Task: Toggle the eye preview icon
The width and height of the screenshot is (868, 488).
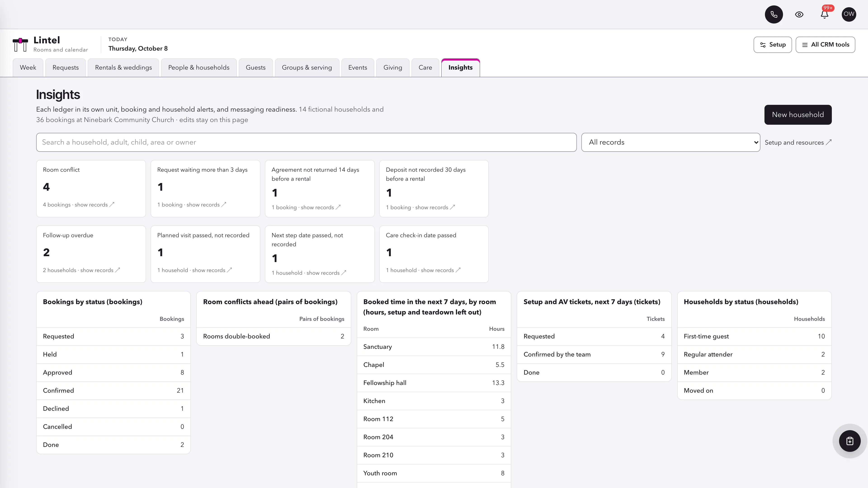Action: [799, 14]
